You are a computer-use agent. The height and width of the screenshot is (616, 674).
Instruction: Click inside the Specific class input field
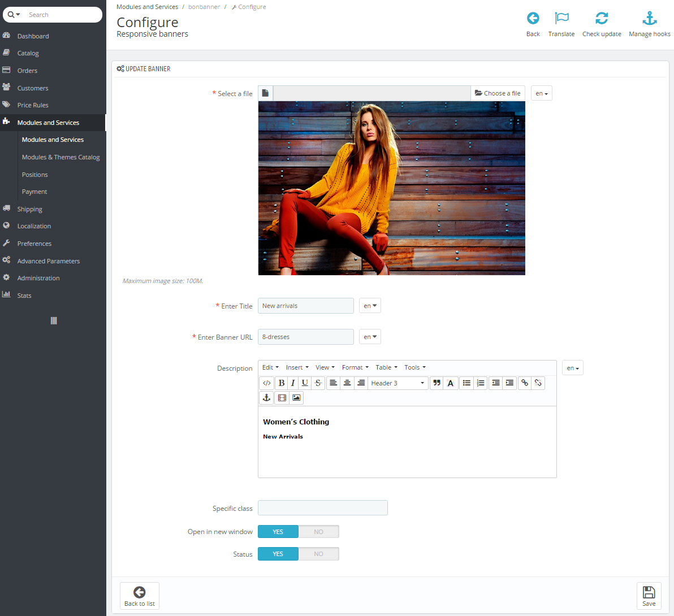[x=322, y=507]
